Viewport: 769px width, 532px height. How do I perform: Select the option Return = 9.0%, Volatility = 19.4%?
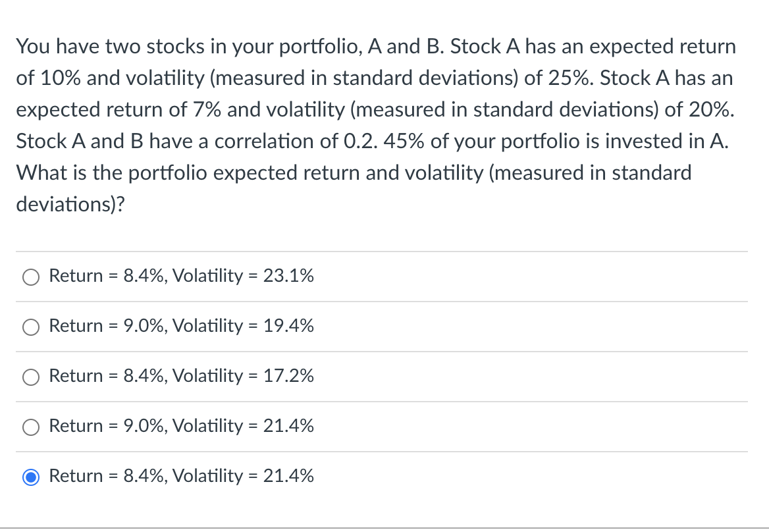pos(181,326)
